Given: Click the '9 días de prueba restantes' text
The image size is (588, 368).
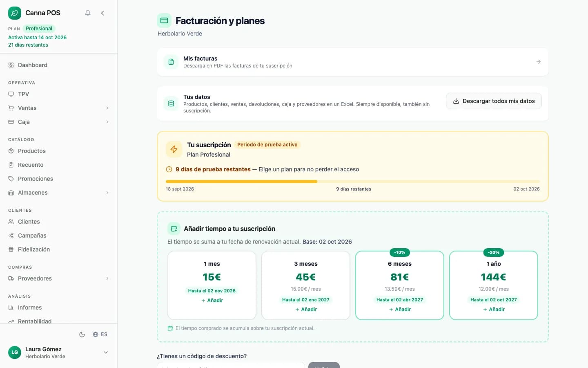Looking at the screenshot, I should click(x=213, y=169).
